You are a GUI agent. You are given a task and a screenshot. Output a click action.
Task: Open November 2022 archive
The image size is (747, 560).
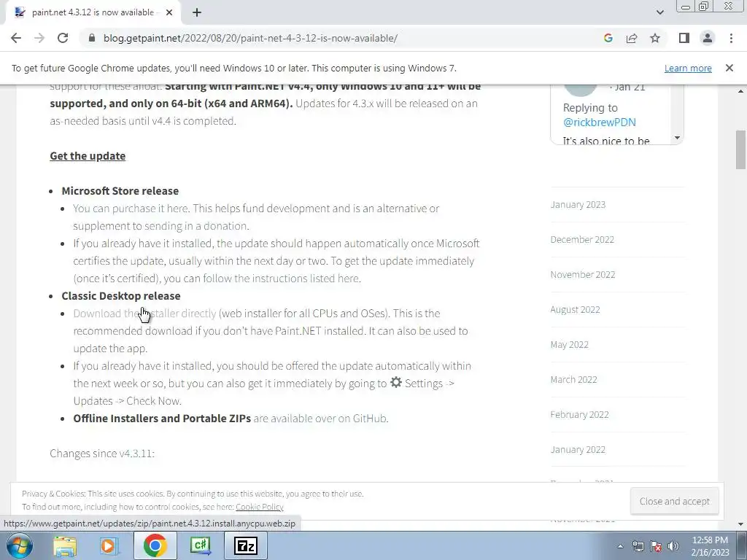[x=583, y=275]
